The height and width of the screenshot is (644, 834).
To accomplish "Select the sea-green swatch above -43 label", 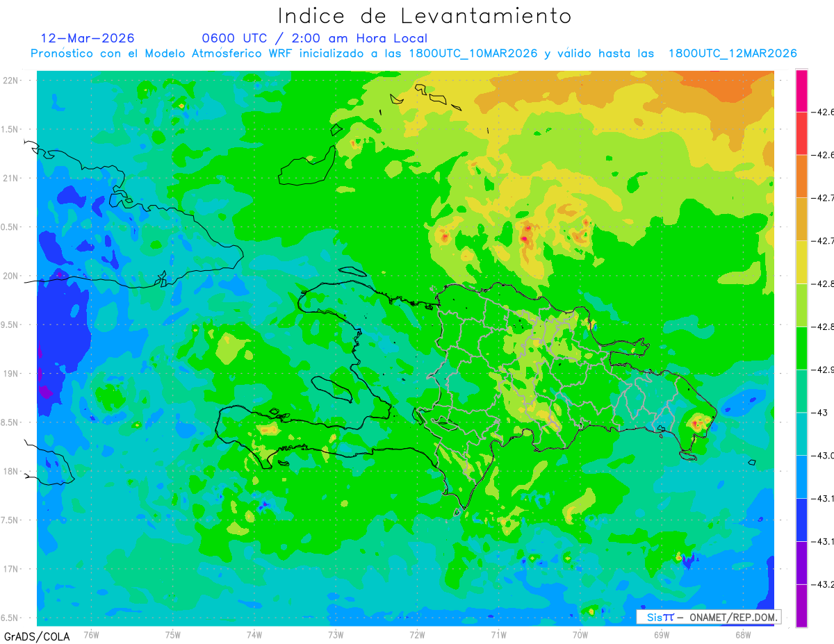I will [801, 391].
